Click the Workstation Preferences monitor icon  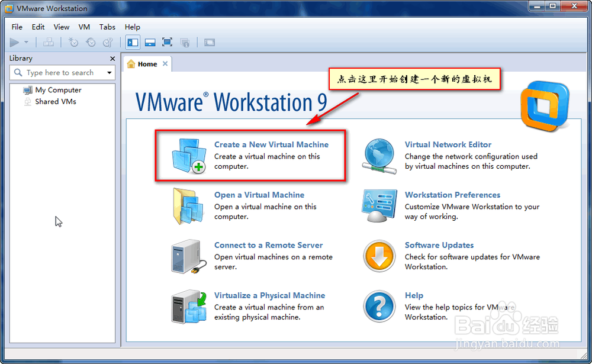click(379, 206)
